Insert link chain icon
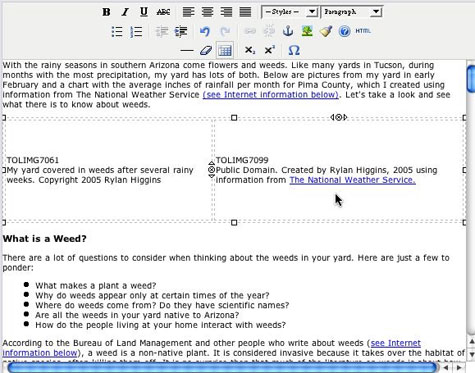 pyautogui.click(x=250, y=31)
